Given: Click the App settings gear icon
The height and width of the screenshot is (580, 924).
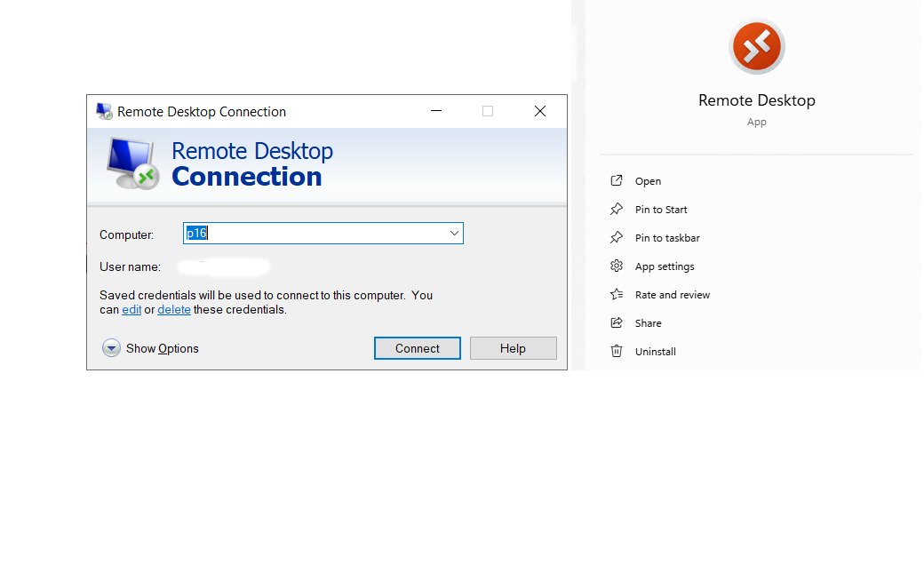Looking at the screenshot, I should (x=615, y=266).
